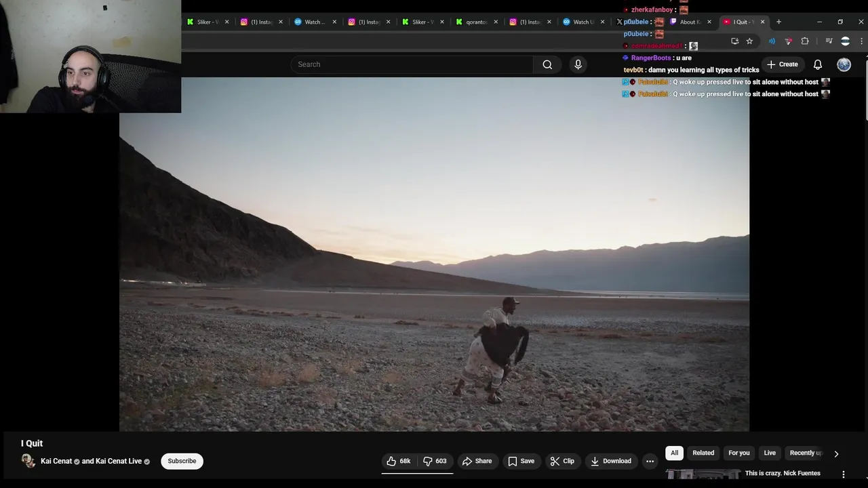
Task: Open the browser Extensions puzzle icon
Action: click(x=805, y=41)
